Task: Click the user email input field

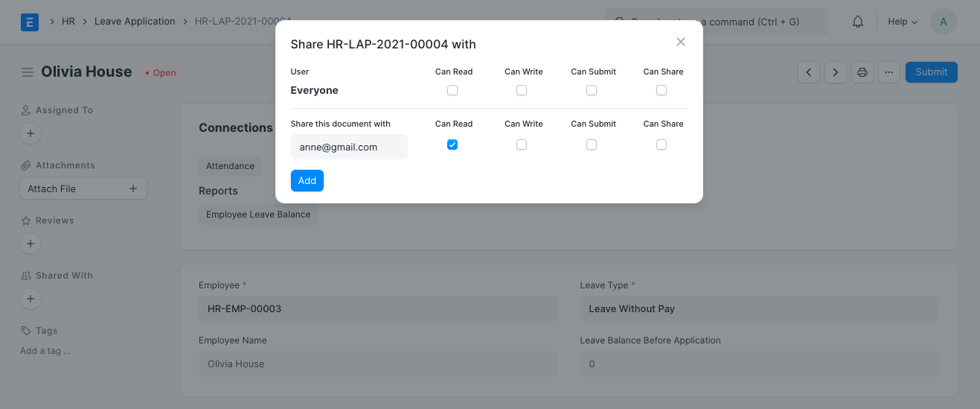Action: pyautogui.click(x=349, y=147)
